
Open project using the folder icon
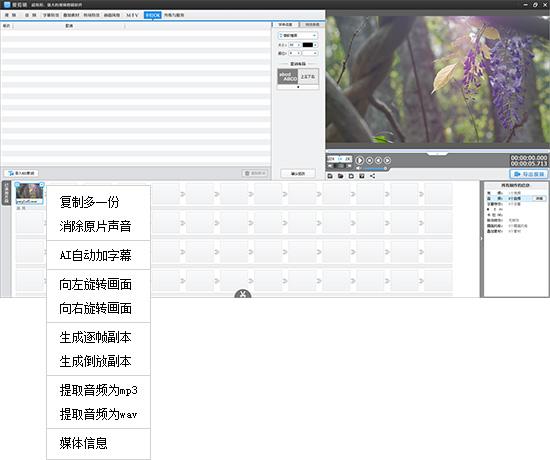coord(341,176)
